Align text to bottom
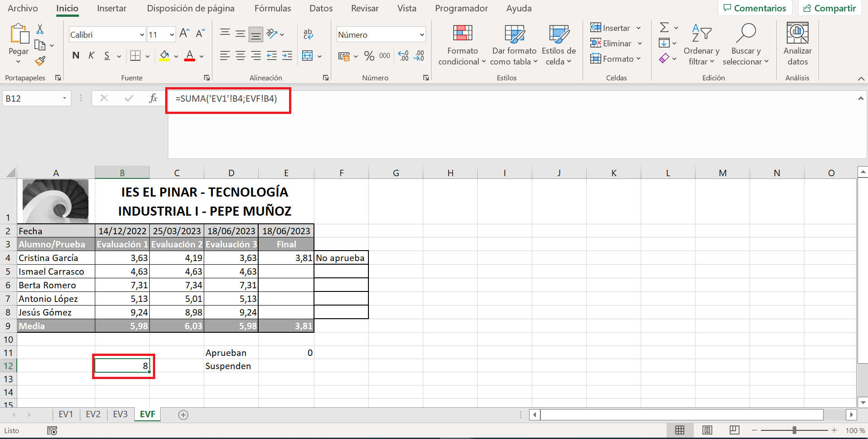This screenshot has width=868, height=439. click(256, 34)
